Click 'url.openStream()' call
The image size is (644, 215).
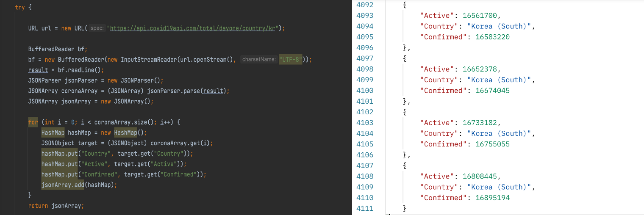coord(207,60)
